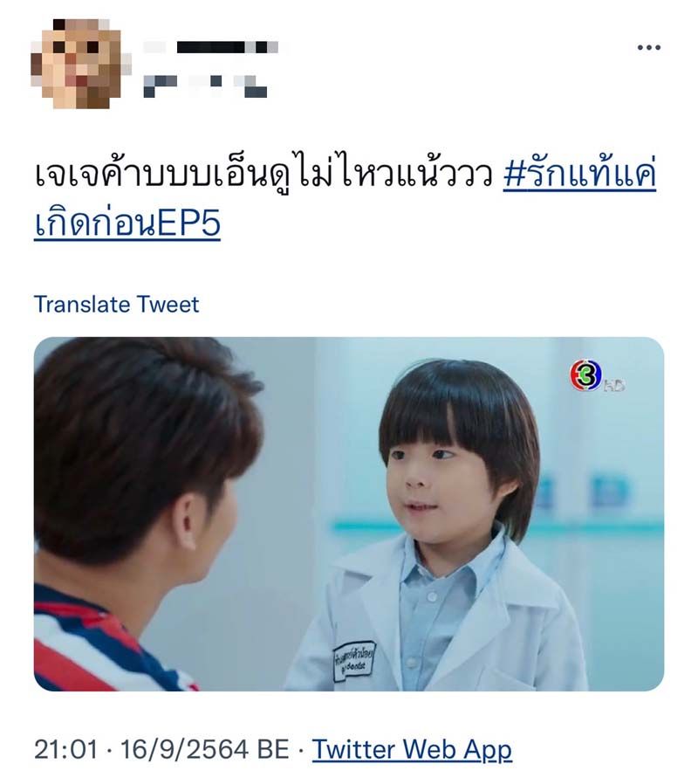Open the attached tweet image
This screenshot has height=784, width=698.
point(349,514)
